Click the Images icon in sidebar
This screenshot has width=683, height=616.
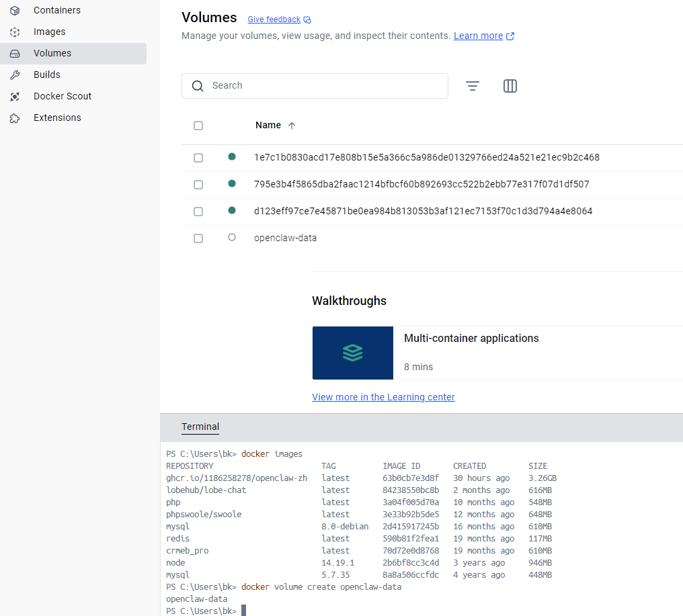point(15,32)
